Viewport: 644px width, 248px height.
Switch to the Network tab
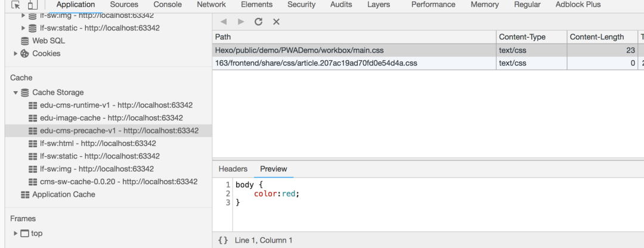(211, 5)
